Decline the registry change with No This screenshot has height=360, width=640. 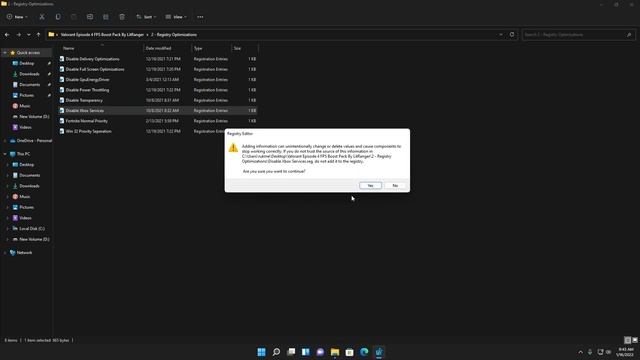click(395, 185)
